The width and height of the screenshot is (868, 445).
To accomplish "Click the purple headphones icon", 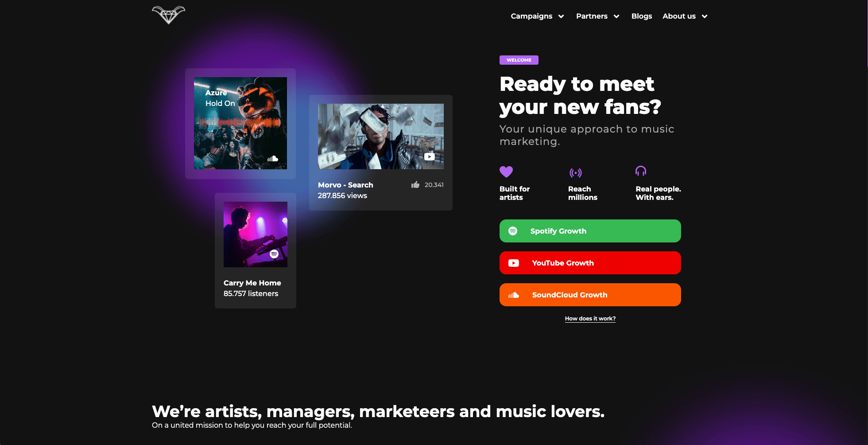I will [640, 171].
